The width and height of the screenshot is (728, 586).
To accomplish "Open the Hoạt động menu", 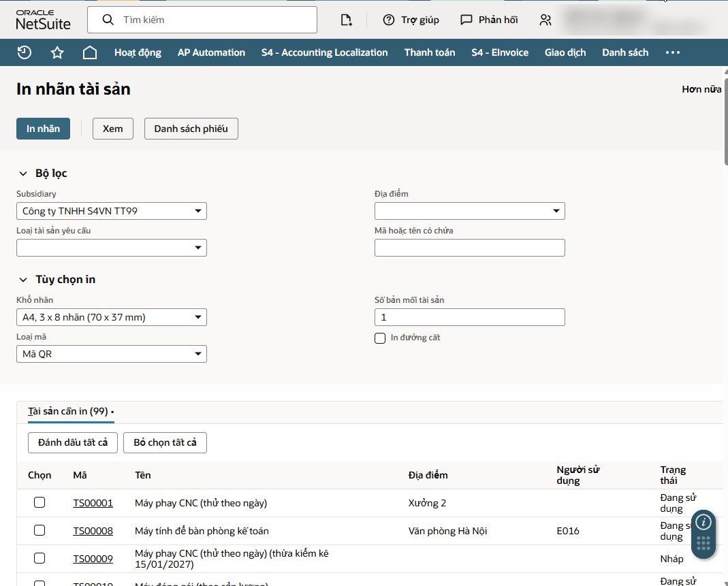I will 138,52.
